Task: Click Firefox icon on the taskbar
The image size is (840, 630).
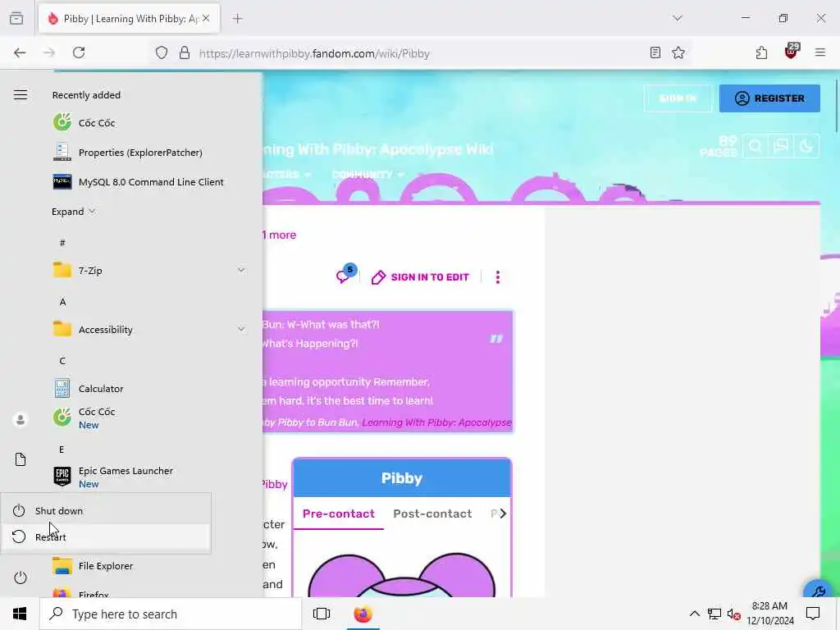Action: pyautogui.click(x=363, y=614)
